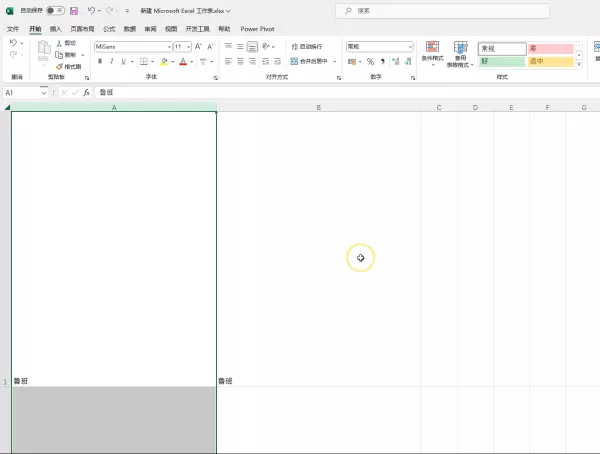Open the 套用表格格式 (Format as Table) menu
Screen dimensions: 600x454
coord(460,54)
